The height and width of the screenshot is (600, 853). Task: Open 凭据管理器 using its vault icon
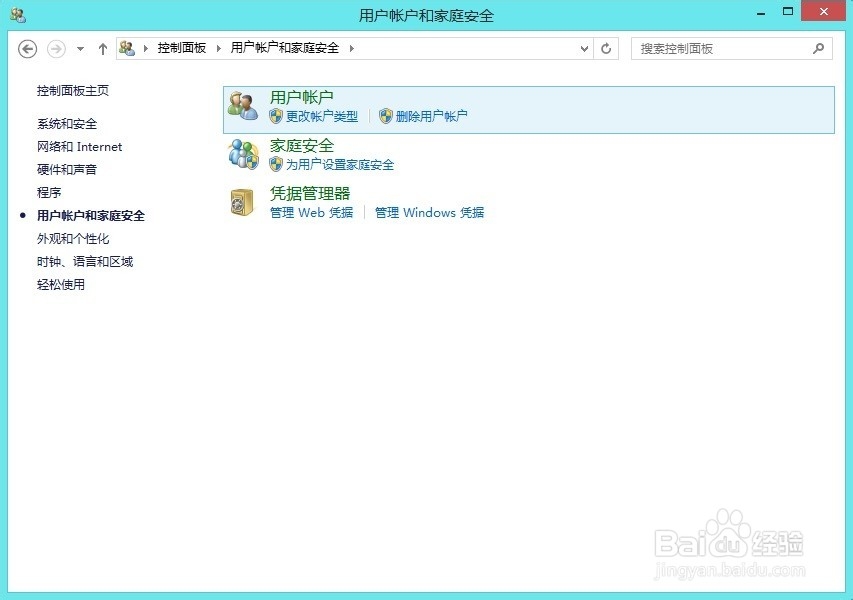pos(243,201)
